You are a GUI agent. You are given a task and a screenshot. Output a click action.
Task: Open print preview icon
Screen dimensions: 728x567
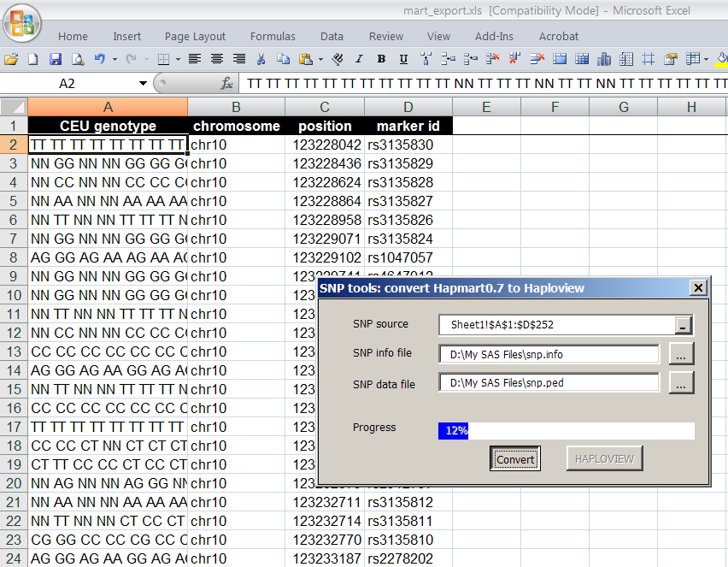tap(78, 59)
